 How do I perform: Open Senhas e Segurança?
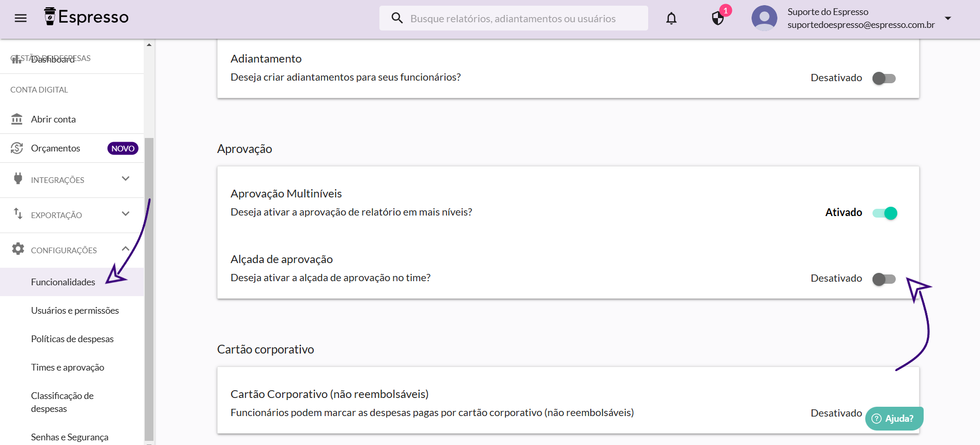(72, 437)
